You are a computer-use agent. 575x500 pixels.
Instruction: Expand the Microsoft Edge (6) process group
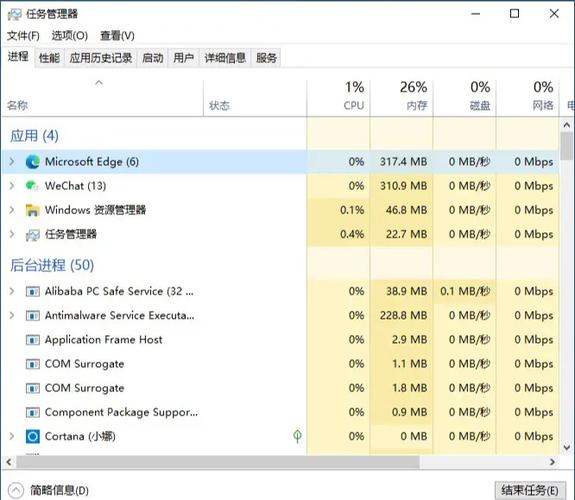click(12, 161)
